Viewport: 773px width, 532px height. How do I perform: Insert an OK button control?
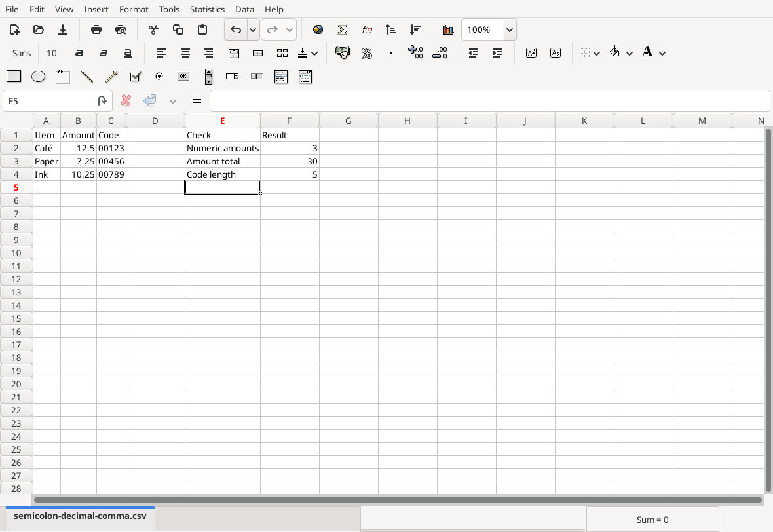183,77
